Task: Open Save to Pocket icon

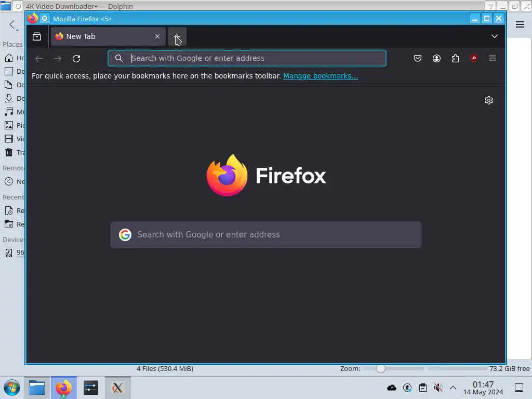Action: [x=418, y=58]
